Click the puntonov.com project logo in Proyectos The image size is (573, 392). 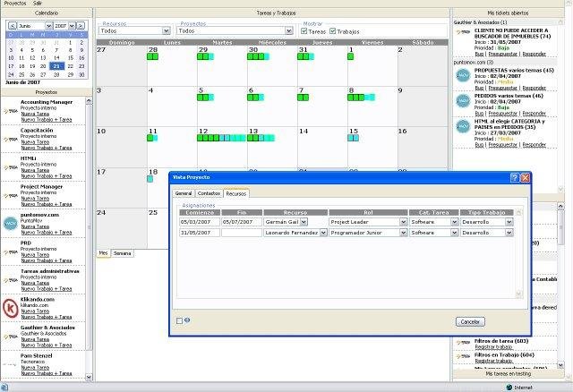click(x=10, y=223)
